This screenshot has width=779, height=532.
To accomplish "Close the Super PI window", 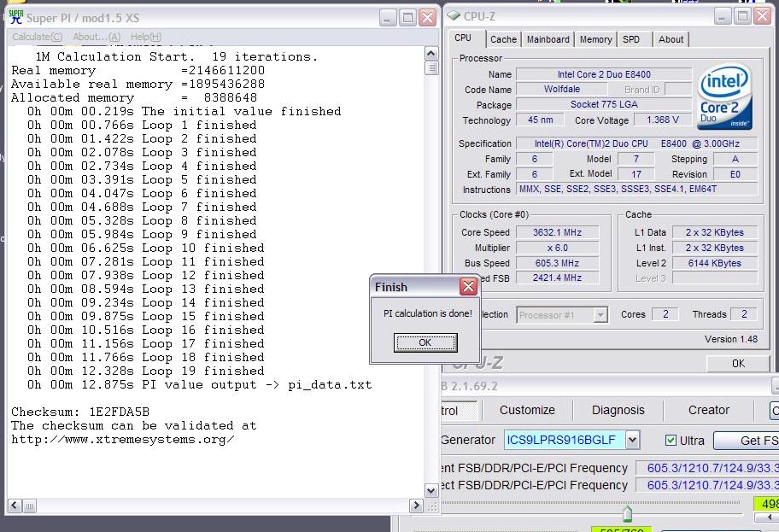I will tap(427, 18).
